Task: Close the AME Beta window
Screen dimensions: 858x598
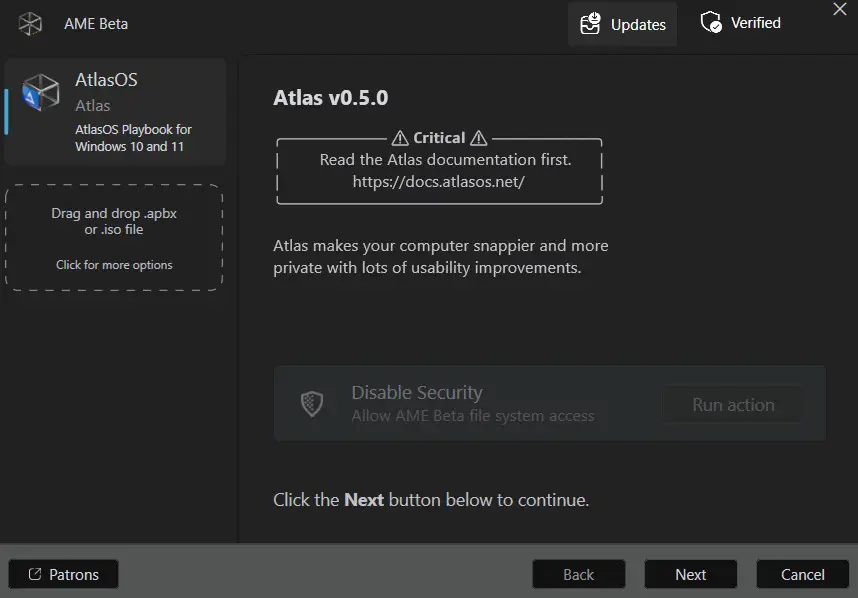Action: pyautogui.click(x=839, y=9)
